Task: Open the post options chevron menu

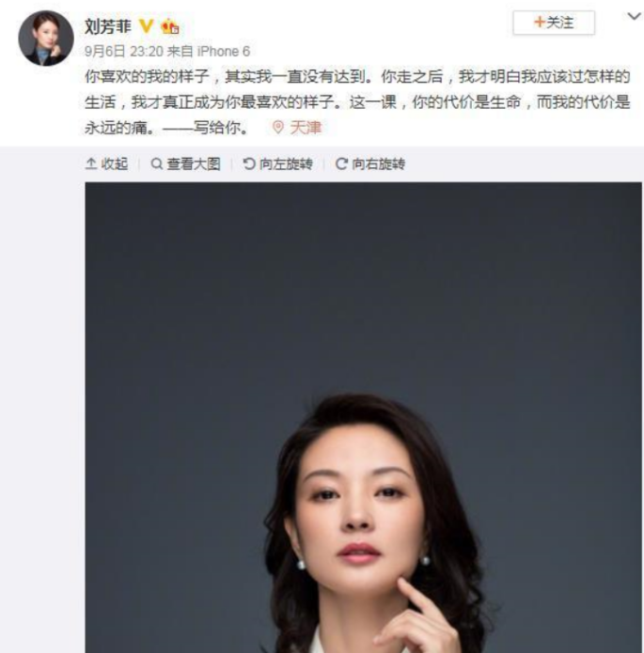Action: 634,16
